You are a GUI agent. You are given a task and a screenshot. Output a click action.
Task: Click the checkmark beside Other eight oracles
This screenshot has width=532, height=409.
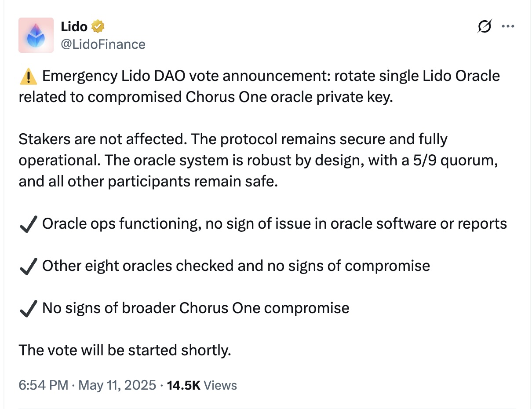coord(29,267)
